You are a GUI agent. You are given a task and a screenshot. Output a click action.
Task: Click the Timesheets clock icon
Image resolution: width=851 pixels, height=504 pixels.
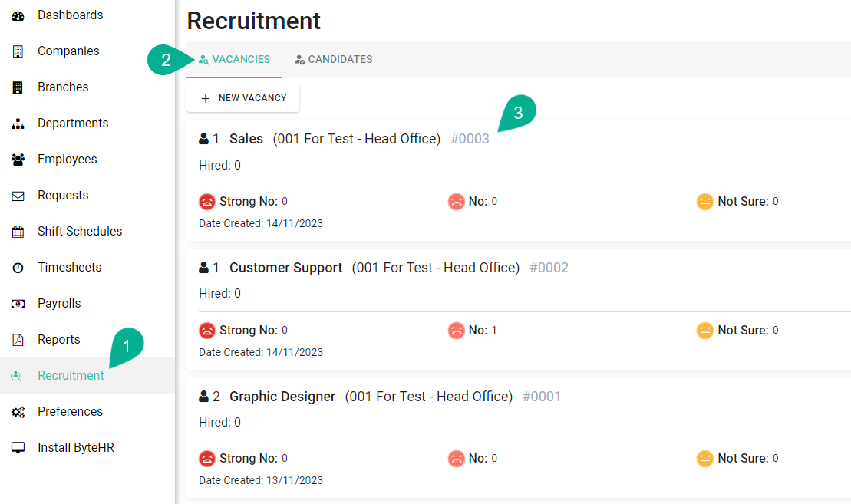pyautogui.click(x=18, y=268)
